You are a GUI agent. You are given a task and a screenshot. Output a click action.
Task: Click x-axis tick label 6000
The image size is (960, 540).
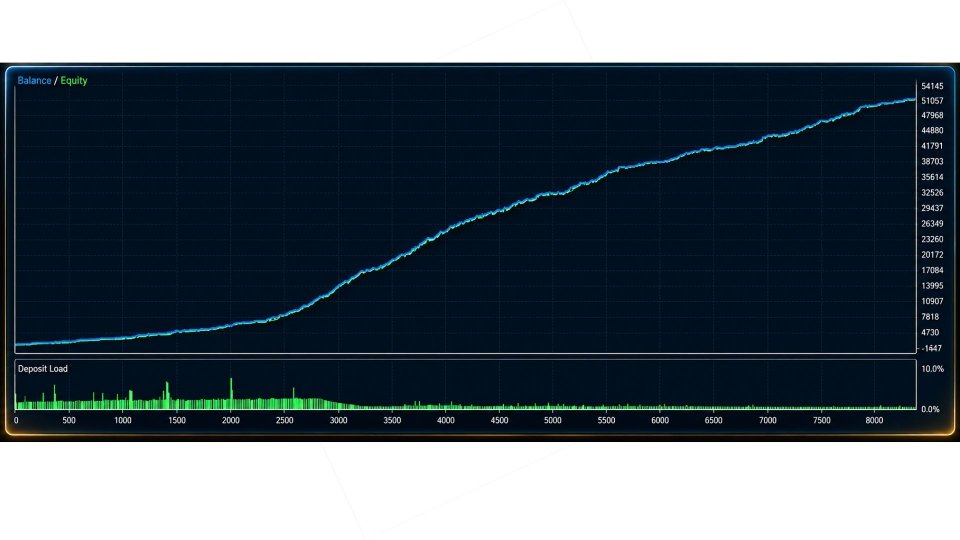tap(660, 421)
